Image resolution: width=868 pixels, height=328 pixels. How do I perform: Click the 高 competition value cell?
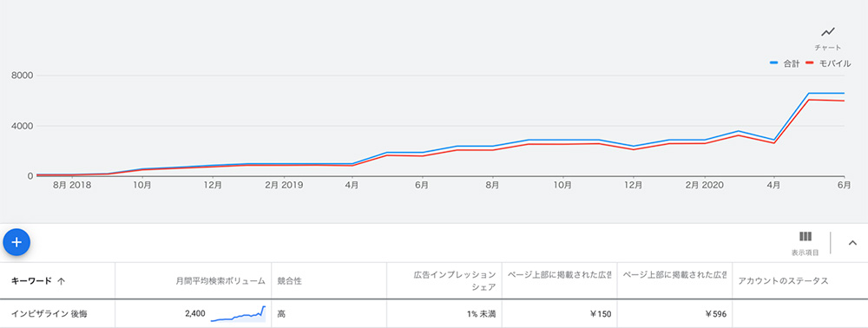click(281, 314)
